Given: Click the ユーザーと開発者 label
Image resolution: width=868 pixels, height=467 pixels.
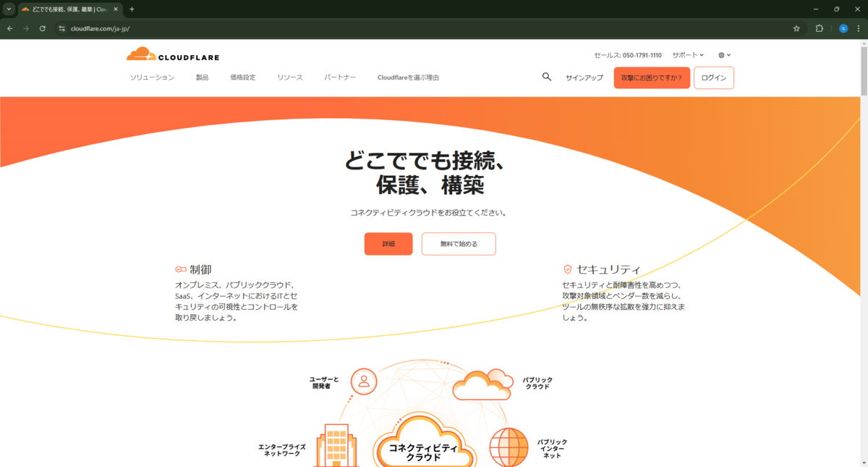Looking at the screenshot, I should coord(324,382).
